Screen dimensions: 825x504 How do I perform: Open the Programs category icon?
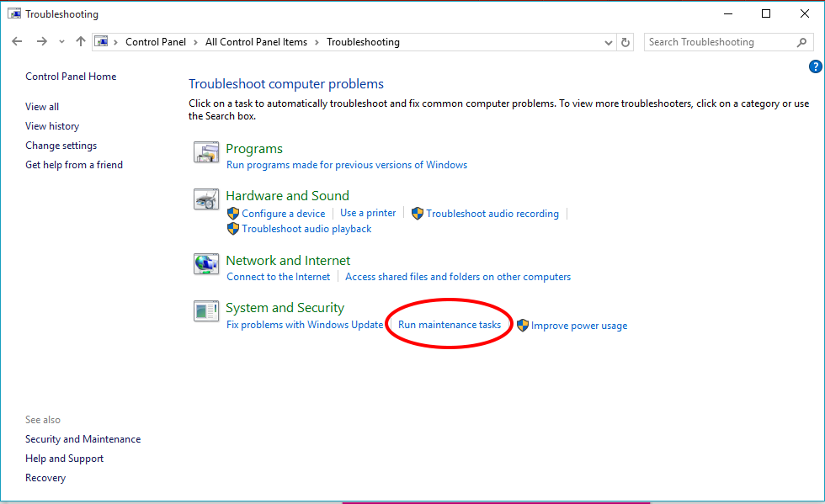pyautogui.click(x=206, y=152)
